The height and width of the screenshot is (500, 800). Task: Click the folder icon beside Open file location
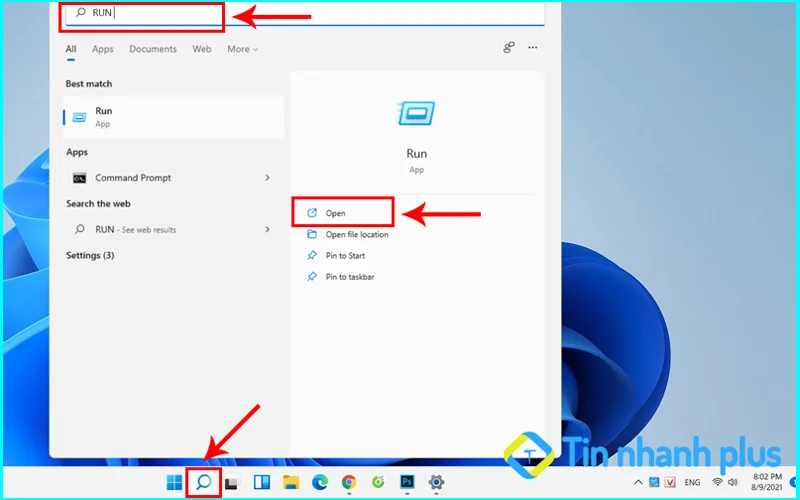(x=311, y=234)
